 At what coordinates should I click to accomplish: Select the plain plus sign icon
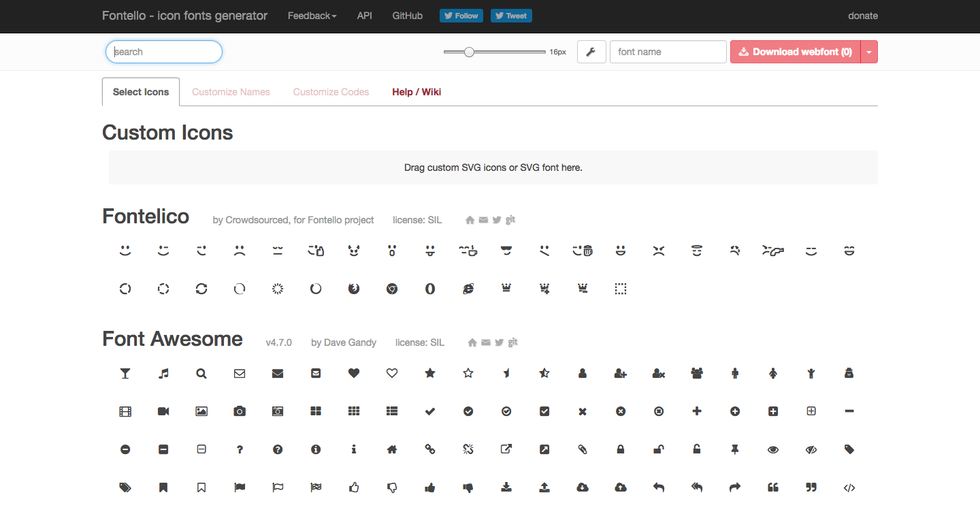coord(697,411)
